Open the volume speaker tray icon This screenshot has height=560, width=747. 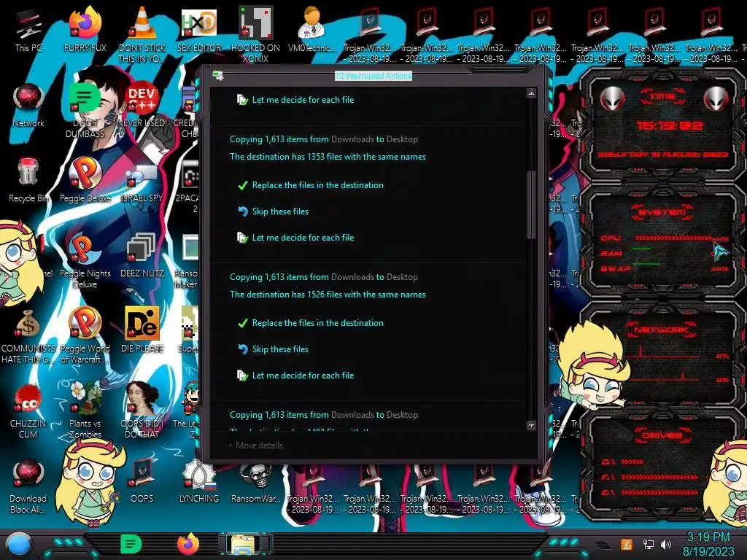click(666, 544)
